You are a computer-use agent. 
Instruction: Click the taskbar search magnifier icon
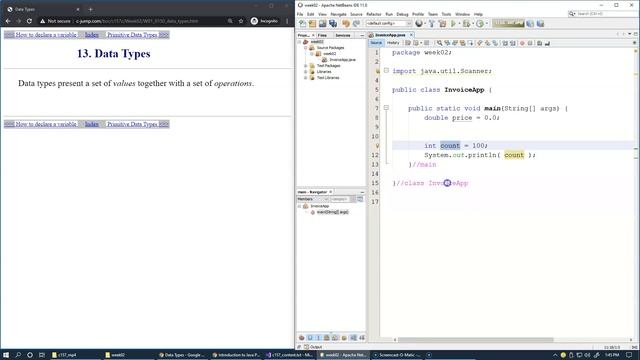18,355
